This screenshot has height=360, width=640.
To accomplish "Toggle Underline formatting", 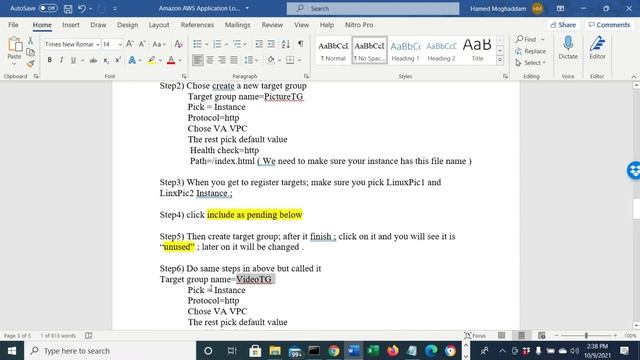I will click(x=73, y=60).
